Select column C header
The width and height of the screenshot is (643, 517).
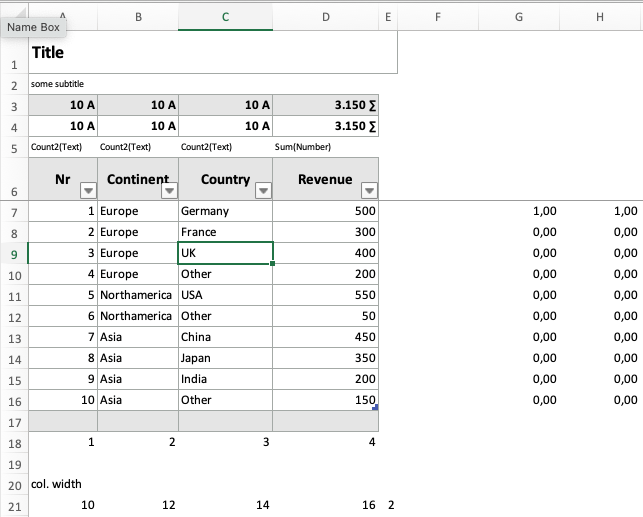click(226, 17)
